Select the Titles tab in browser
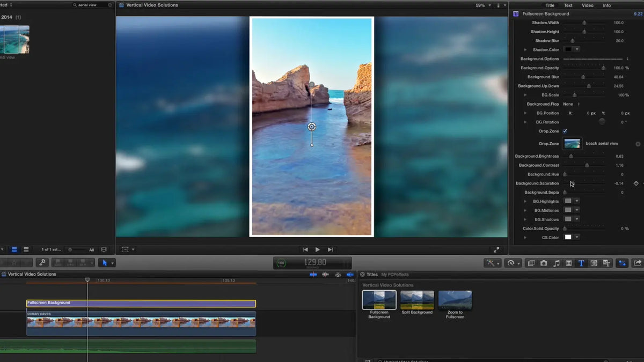This screenshot has width=644, height=362. pyautogui.click(x=372, y=275)
